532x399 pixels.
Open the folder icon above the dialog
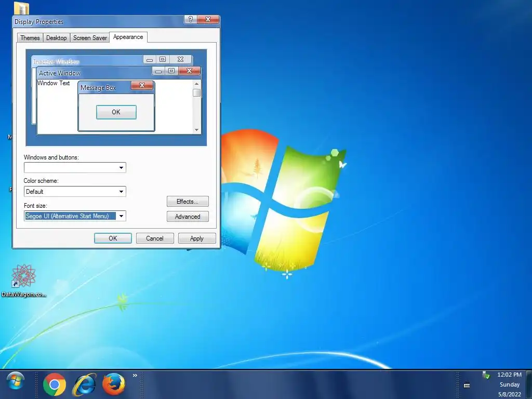click(21, 8)
